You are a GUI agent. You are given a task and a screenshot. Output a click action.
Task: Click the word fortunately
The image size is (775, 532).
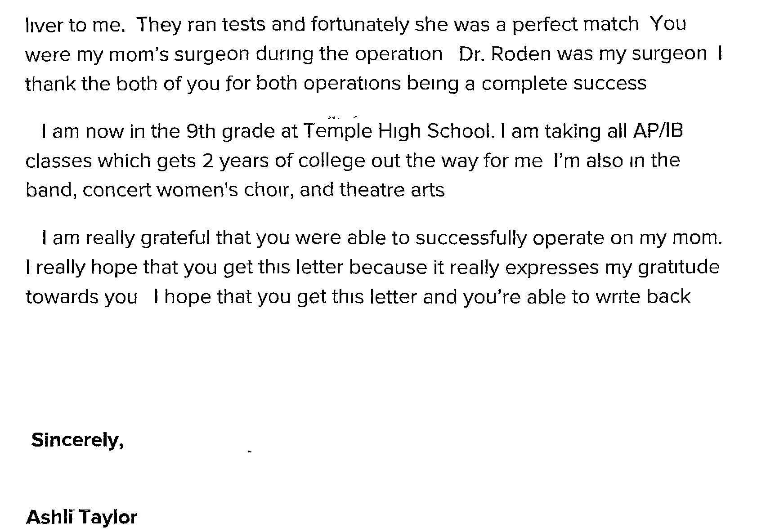359,24
